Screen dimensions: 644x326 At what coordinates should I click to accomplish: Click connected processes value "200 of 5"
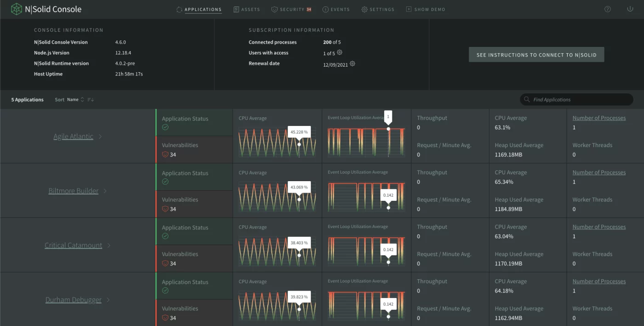click(332, 42)
